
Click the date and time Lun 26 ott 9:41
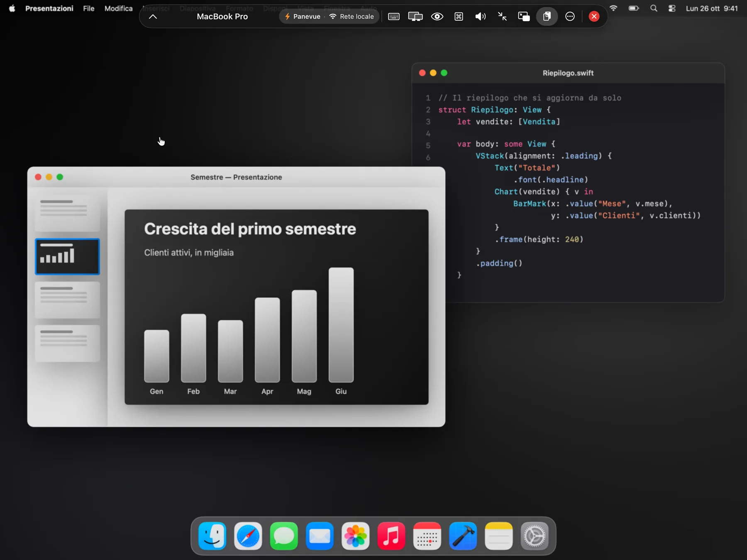click(712, 8)
